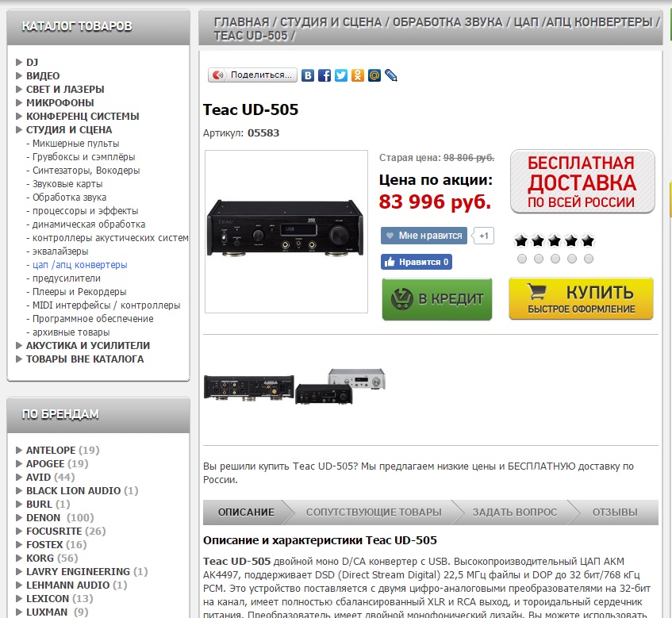Click the fifth rating star
672x618 pixels.
(x=588, y=241)
